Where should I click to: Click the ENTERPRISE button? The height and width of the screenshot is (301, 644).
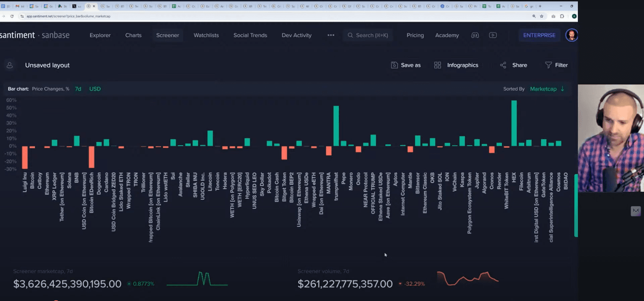(539, 35)
